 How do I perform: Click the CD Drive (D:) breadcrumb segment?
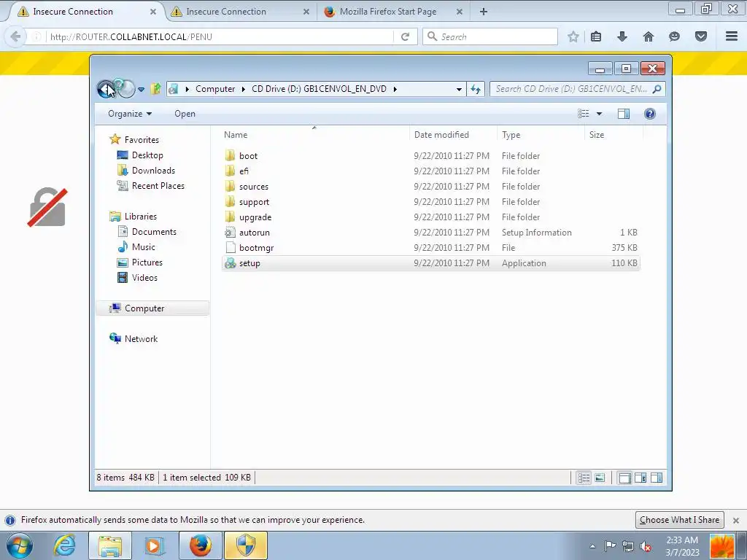tap(319, 88)
